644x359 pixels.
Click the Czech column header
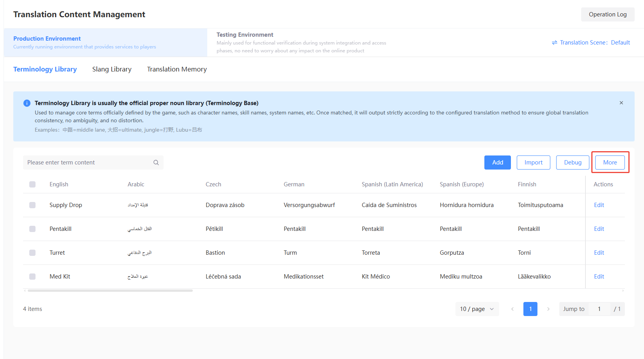pos(213,184)
